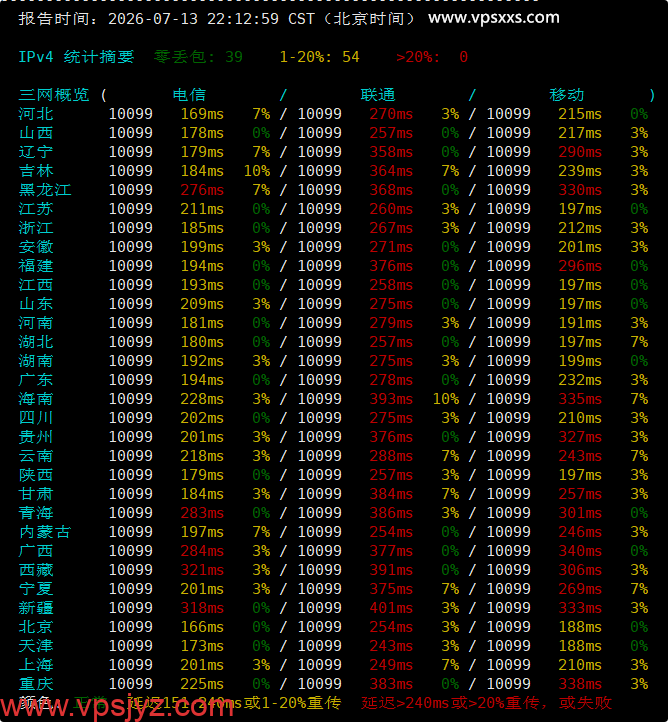Click 209ms telecom latency for 山东
The height and width of the screenshot is (722, 668).
click(x=202, y=304)
